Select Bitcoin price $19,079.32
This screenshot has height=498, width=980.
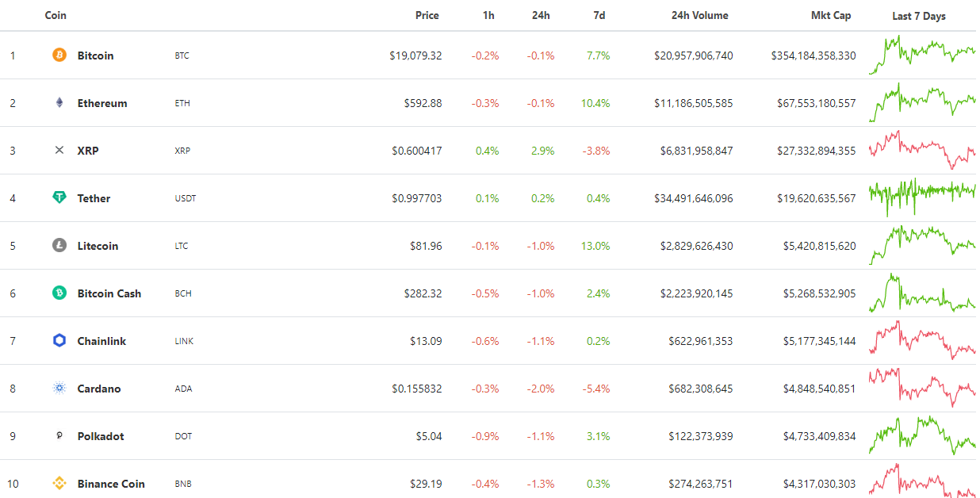click(x=415, y=56)
